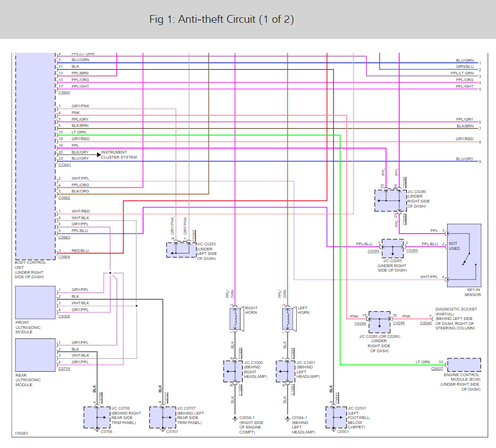Click the C0564-1 ground symbol

click(287, 419)
